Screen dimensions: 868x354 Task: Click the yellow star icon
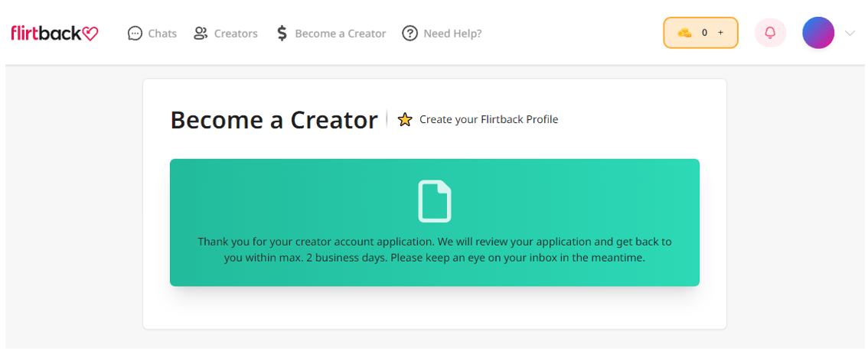click(405, 119)
